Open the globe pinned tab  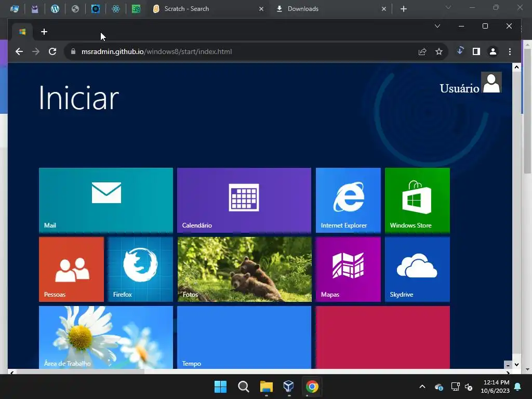coord(75,9)
